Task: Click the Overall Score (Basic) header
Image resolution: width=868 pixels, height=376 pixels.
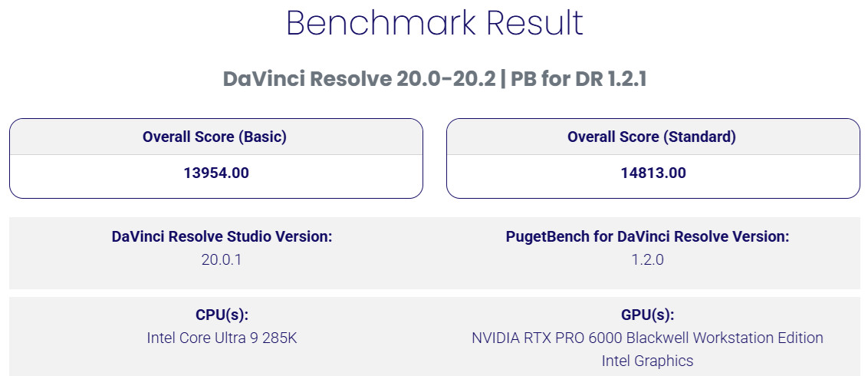Action: (215, 137)
